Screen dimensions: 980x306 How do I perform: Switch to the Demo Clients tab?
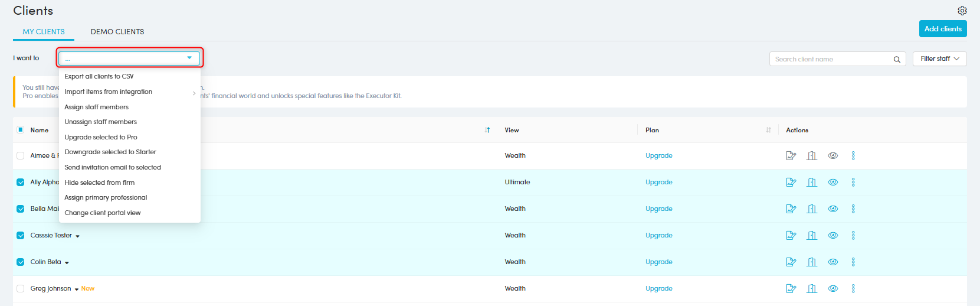(117, 32)
